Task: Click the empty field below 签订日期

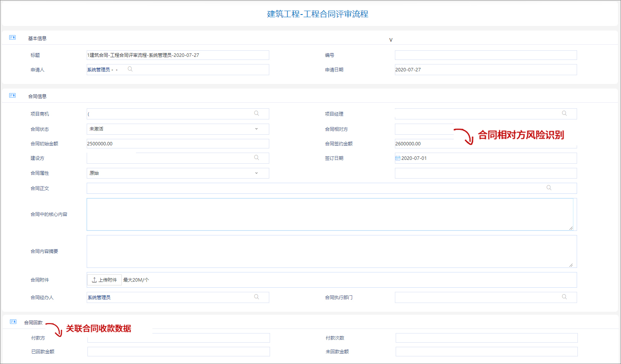Action: tap(486, 173)
